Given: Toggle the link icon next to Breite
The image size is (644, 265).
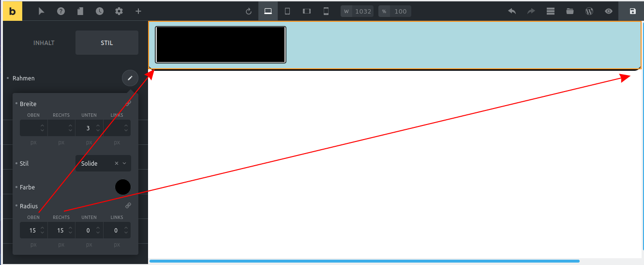Looking at the screenshot, I should click(x=128, y=103).
